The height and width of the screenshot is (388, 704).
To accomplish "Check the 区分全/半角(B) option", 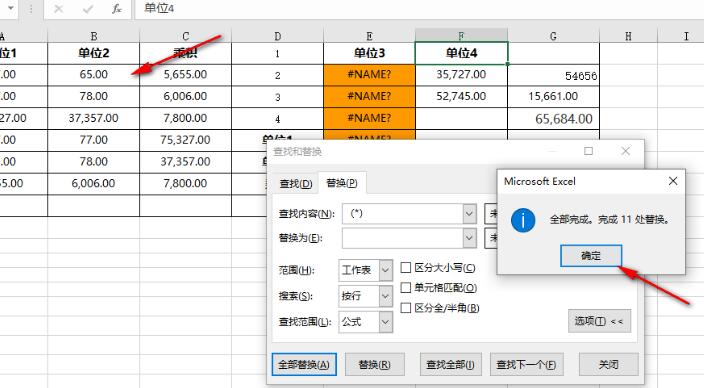I will coord(405,308).
